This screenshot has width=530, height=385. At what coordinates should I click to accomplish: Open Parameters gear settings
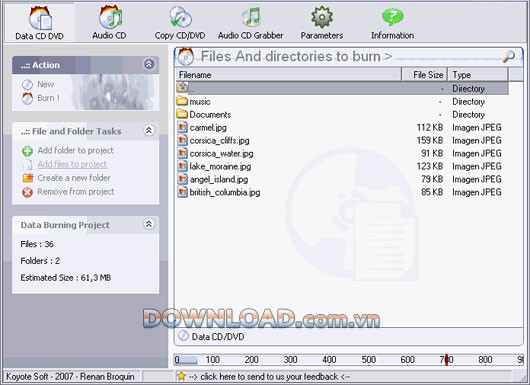click(322, 23)
